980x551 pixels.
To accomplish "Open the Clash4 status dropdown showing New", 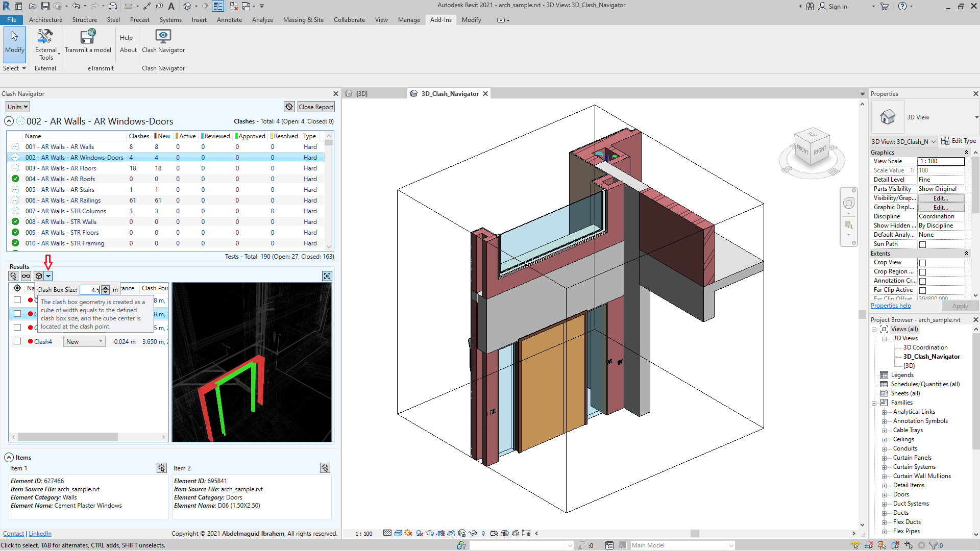I will pos(84,341).
